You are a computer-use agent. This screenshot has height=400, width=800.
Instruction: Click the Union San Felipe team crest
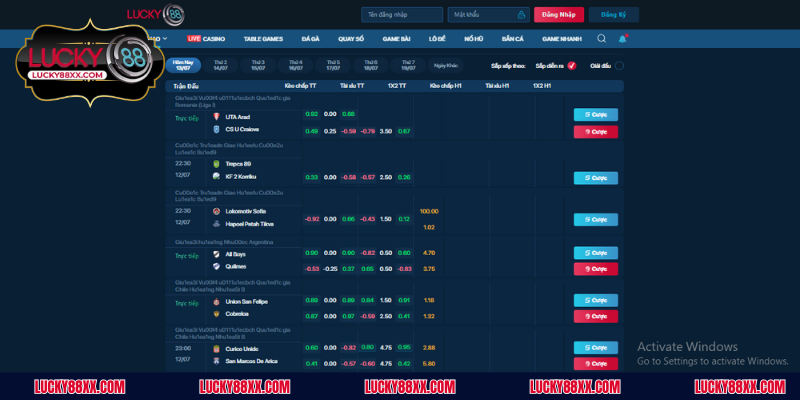click(x=216, y=302)
